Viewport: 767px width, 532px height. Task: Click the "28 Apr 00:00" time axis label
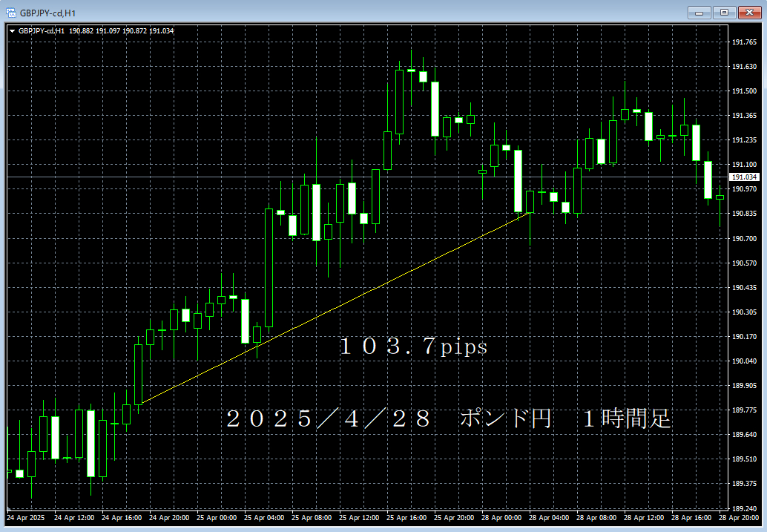click(x=501, y=518)
